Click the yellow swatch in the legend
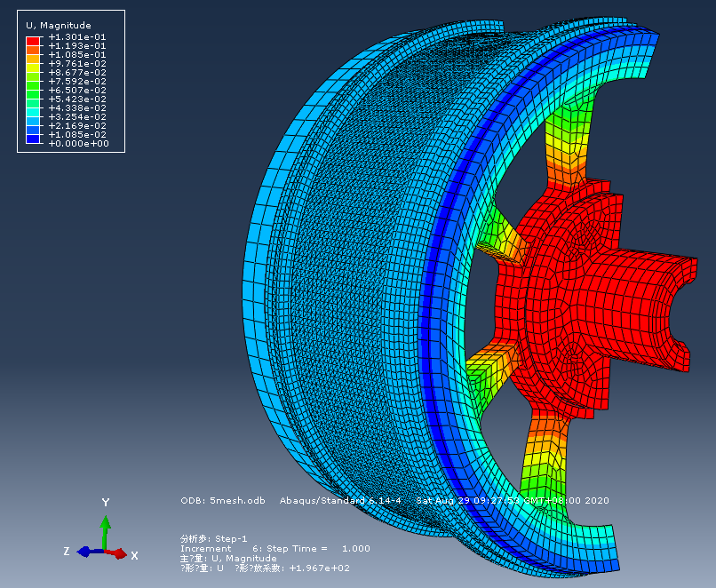The width and height of the screenshot is (716, 588). pos(33,68)
